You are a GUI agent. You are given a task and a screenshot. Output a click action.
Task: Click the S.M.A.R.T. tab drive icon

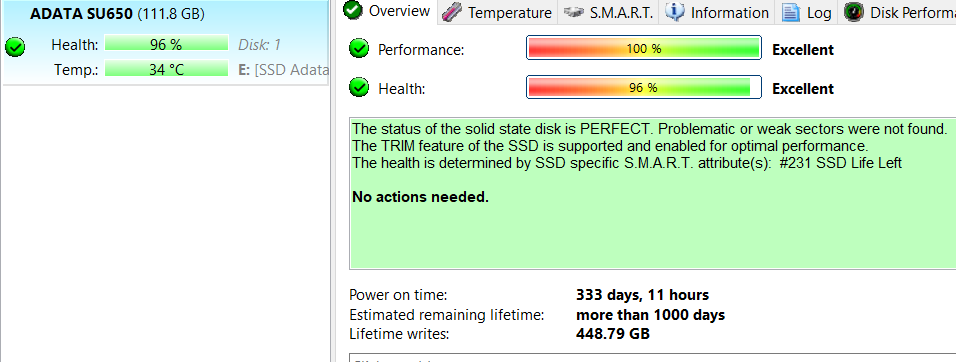point(574,12)
